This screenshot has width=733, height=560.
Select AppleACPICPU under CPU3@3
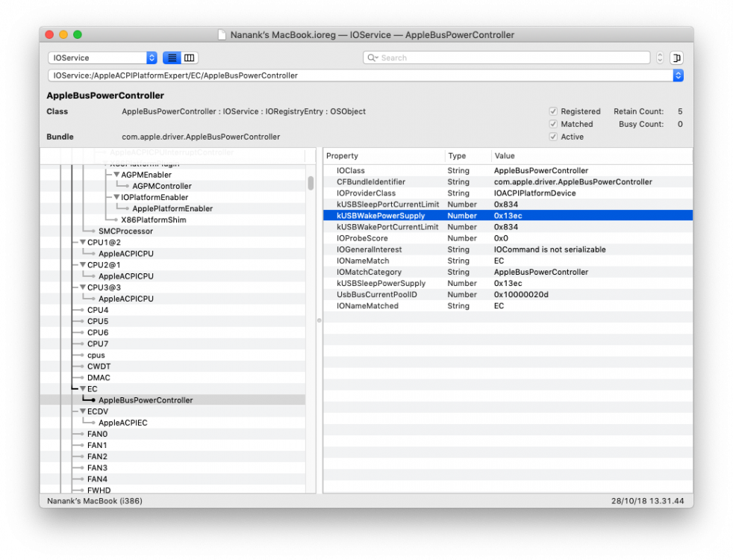tap(125, 299)
